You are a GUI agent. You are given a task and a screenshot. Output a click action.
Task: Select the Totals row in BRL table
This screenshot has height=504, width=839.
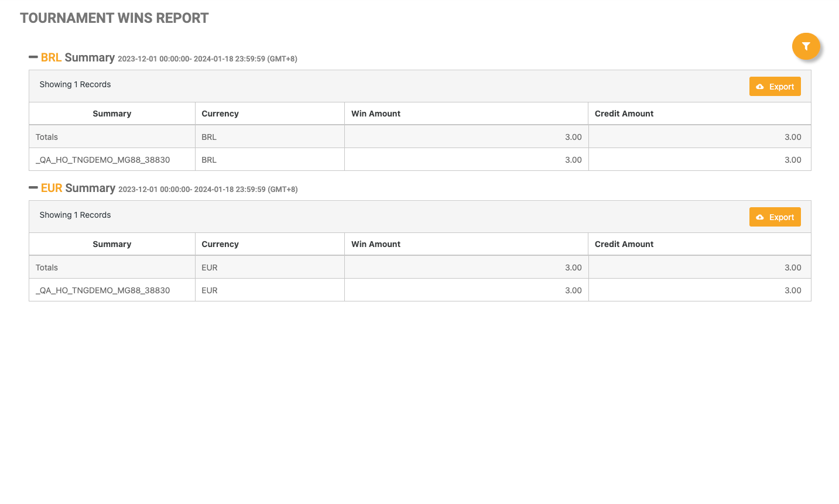pyautogui.click(x=47, y=137)
